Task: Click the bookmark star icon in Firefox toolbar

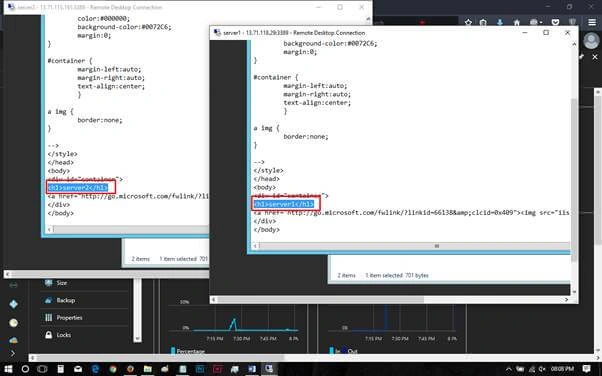Action: click(x=468, y=22)
